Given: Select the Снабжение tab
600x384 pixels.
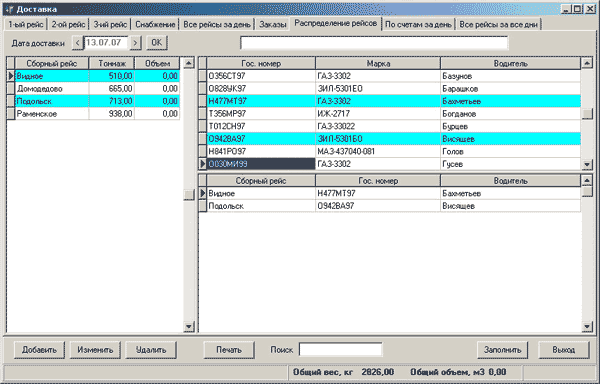Looking at the screenshot, I should point(155,24).
